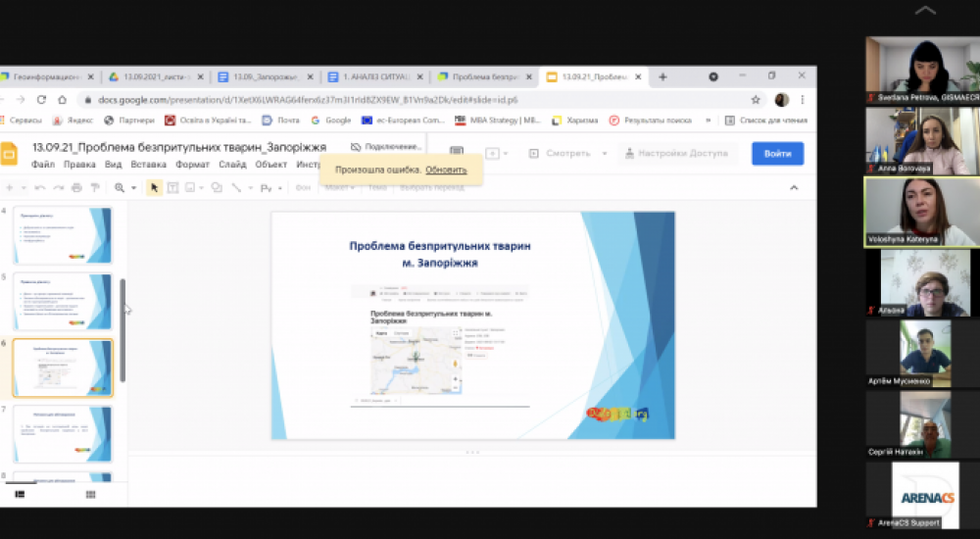This screenshot has height=539, width=980.
Task: Expand the insert image dropdown arrow
Action: click(201, 187)
